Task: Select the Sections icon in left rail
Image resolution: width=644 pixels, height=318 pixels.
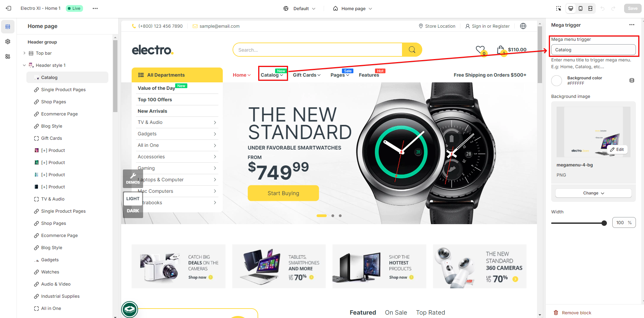Action: click(x=8, y=27)
